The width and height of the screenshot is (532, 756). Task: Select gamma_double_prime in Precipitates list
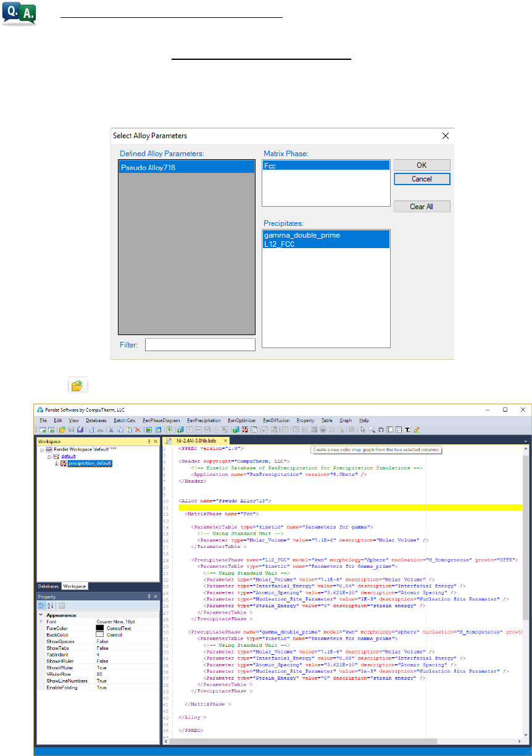tap(326, 235)
